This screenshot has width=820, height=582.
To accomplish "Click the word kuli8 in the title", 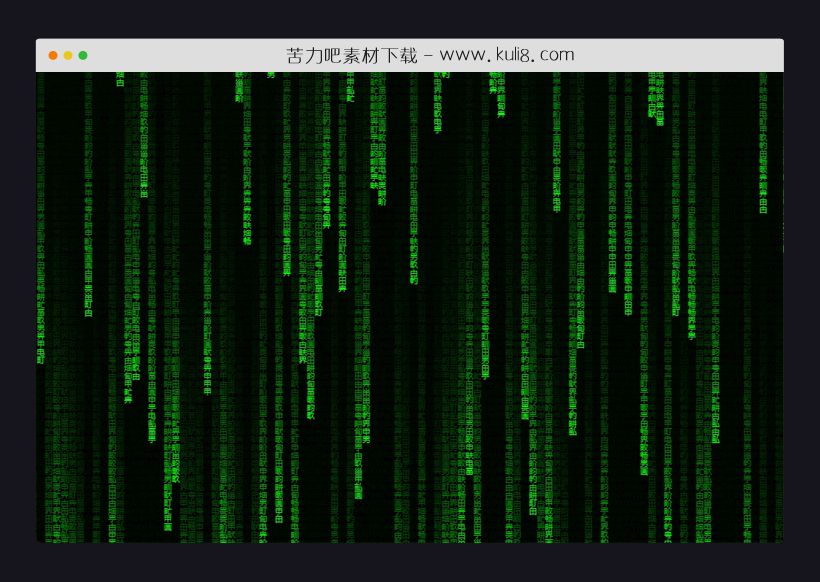I will tap(515, 55).
